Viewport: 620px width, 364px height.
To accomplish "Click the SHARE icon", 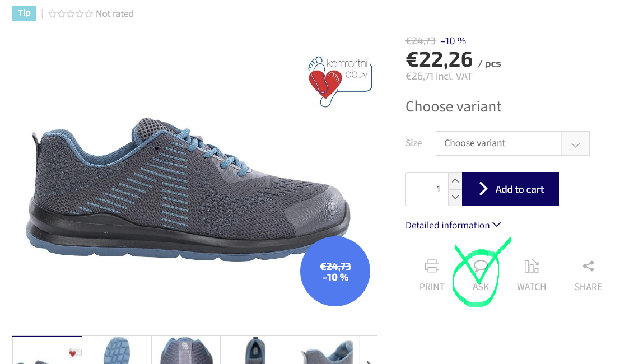I will [x=589, y=266].
